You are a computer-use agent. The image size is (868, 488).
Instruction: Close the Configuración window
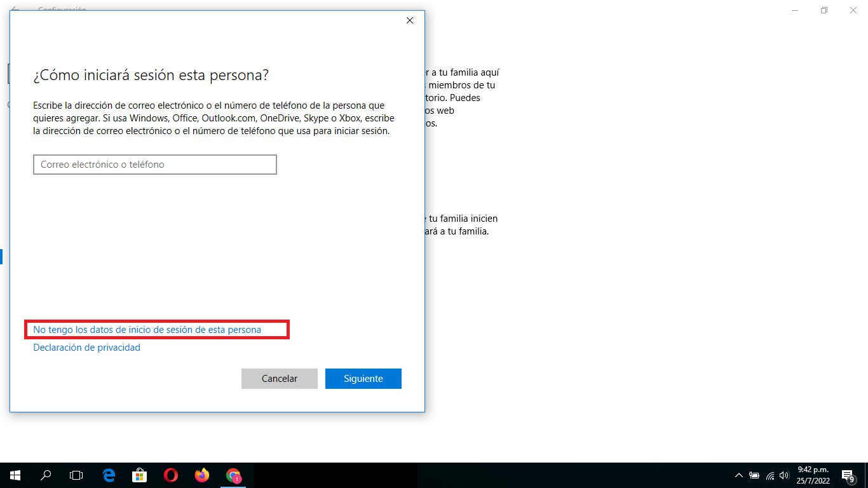(x=853, y=10)
